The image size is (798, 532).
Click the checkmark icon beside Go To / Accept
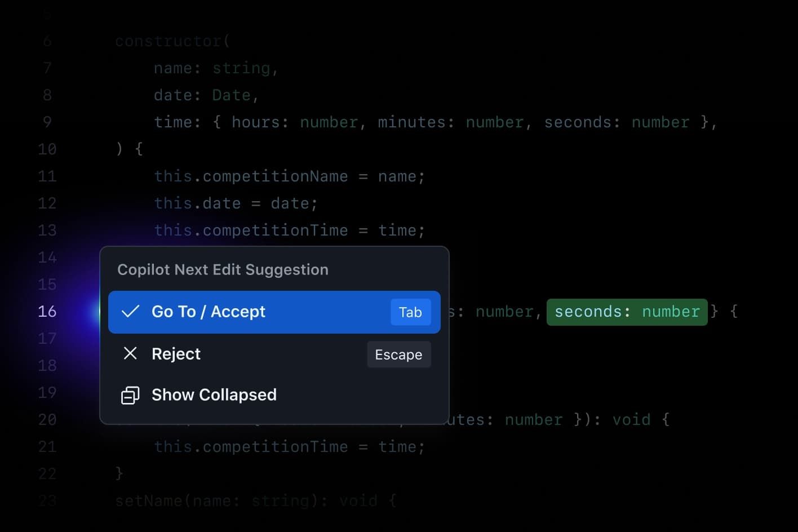click(130, 312)
